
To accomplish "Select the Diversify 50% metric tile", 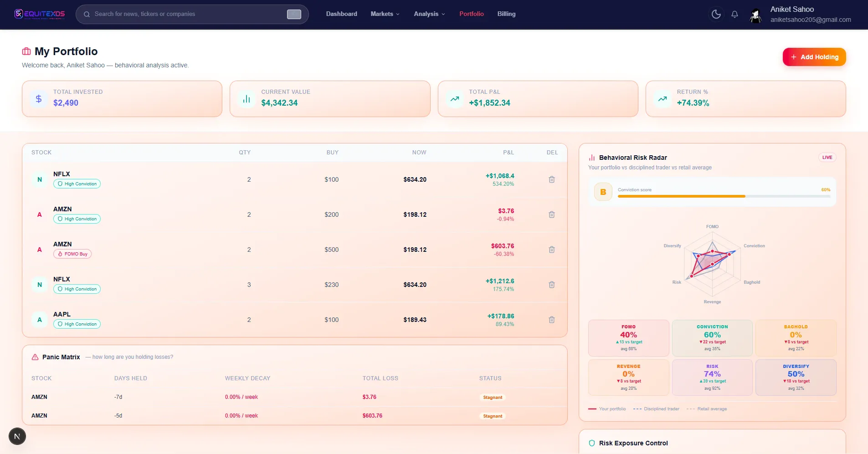I will 796,377.
